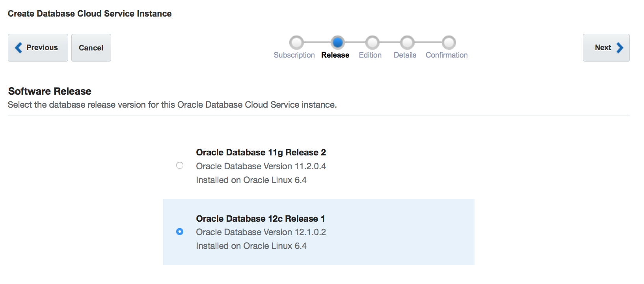Select Oracle Database 12c Release 1 radio button
Screen dimensions: 644x284
pyautogui.click(x=180, y=232)
